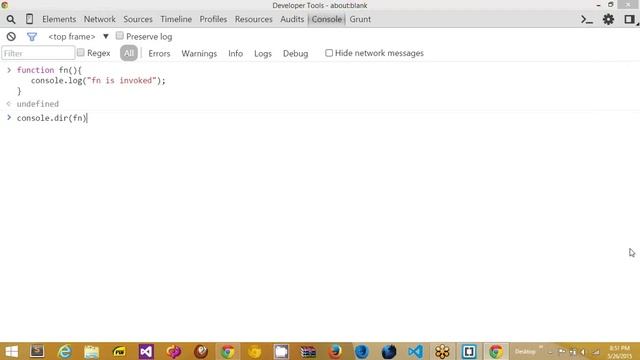Click the search magnifier icon in DevTools
The height and width of the screenshot is (360, 640).
coord(11,19)
